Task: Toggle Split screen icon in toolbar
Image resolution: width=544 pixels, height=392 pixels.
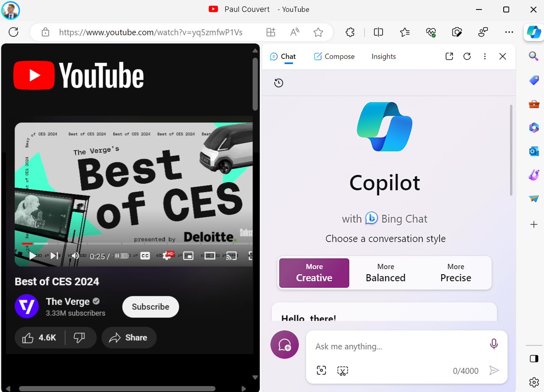Action: click(379, 32)
